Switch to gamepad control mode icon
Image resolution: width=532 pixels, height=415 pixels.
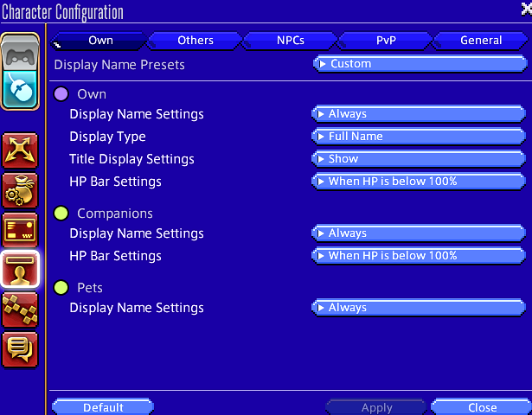(21, 53)
